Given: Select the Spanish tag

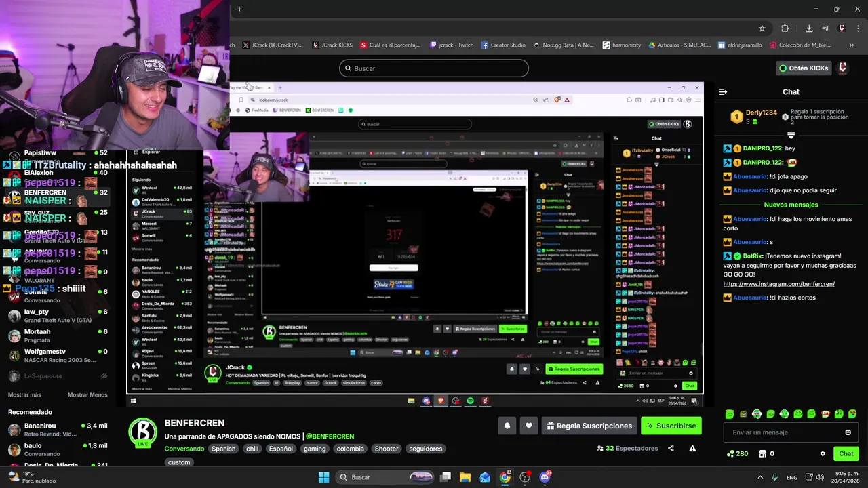Looking at the screenshot, I should tap(223, 449).
